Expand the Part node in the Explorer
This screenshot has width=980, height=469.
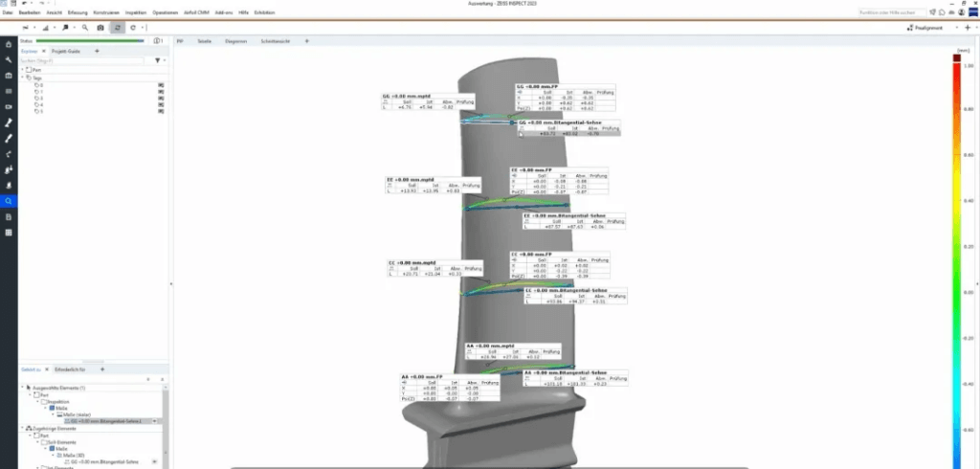click(23, 70)
